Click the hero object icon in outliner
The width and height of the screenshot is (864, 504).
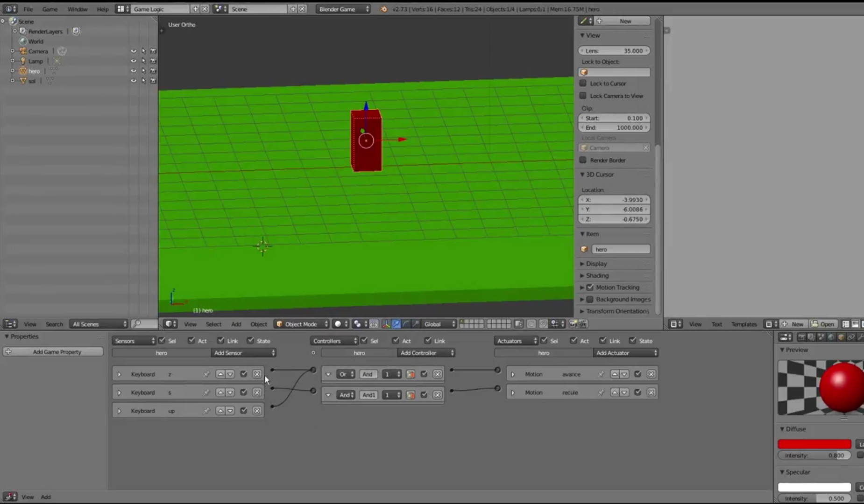click(x=23, y=71)
